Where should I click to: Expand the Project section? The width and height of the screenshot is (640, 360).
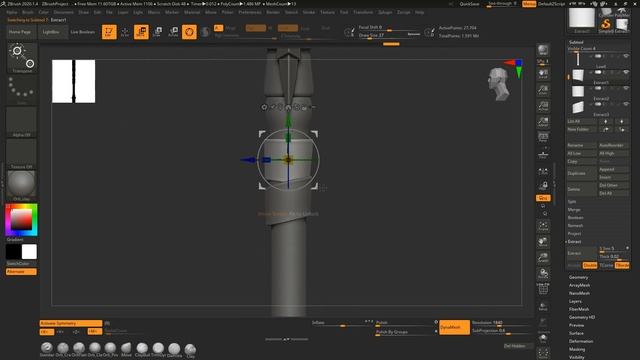click(x=574, y=233)
